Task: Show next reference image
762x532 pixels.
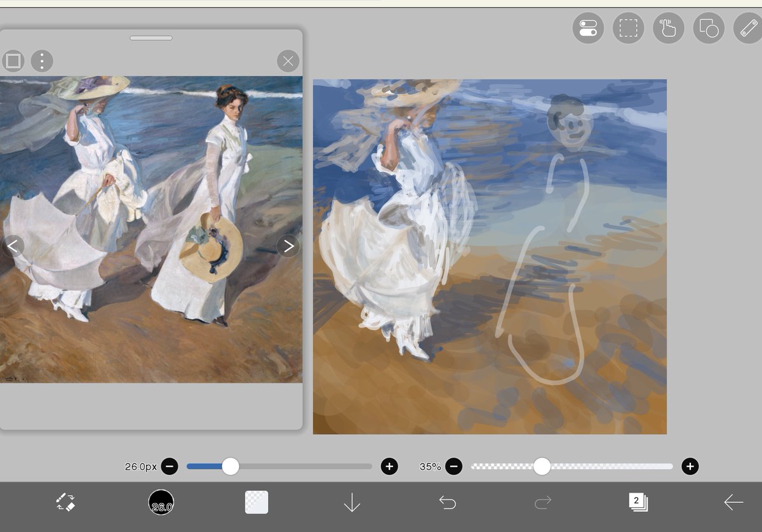Action: pos(288,246)
